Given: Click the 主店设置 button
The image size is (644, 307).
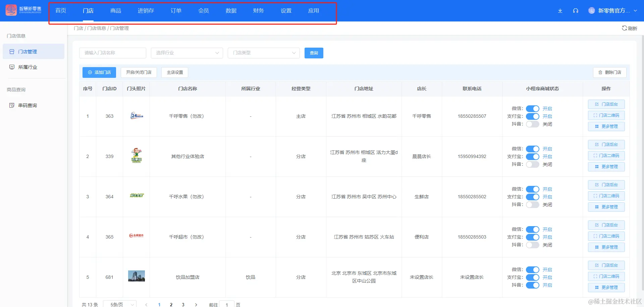Looking at the screenshot, I should (x=175, y=72).
